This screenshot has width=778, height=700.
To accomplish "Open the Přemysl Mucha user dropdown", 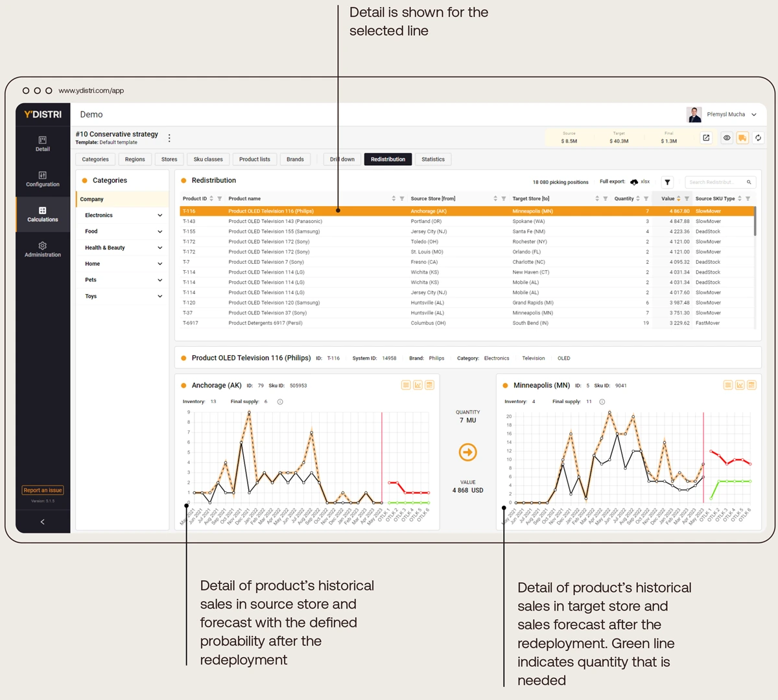I will click(x=754, y=115).
